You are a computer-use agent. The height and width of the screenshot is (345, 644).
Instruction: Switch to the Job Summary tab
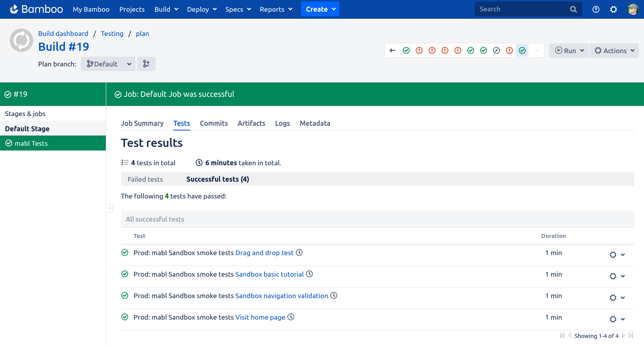(142, 123)
